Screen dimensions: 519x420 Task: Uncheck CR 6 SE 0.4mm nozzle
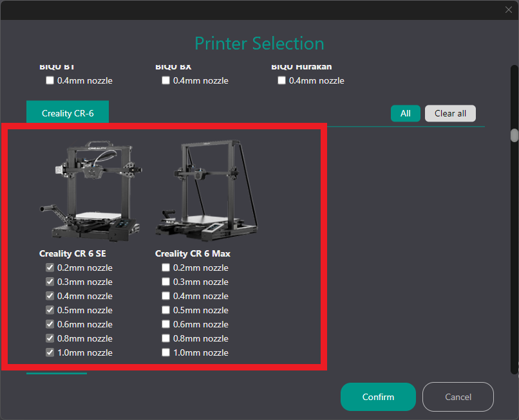point(50,296)
